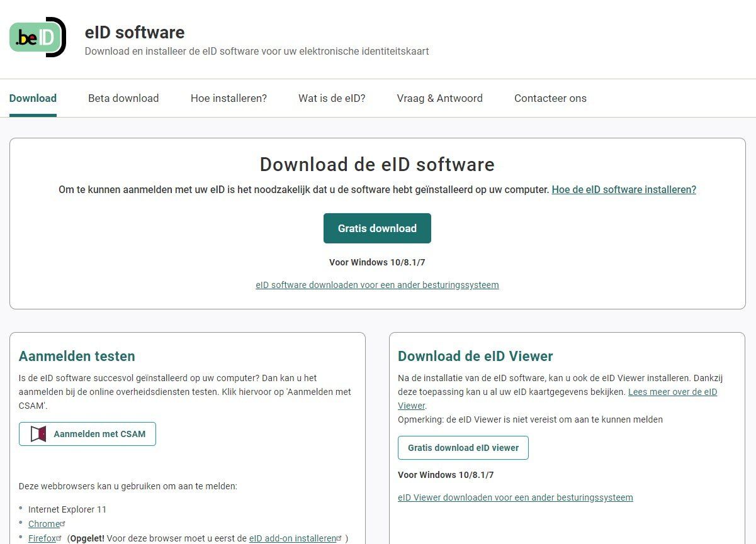The height and width of the screenshot is (544, 756).
Task: Go to Wat is de eID? tab
Action: coord(332,98)
